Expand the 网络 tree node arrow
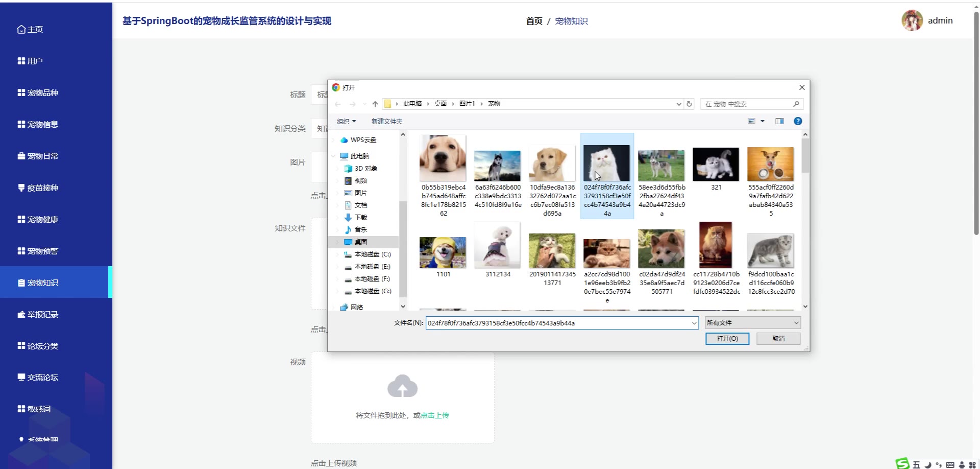Screen dimensions: 980x469 [x=333, y=308]
